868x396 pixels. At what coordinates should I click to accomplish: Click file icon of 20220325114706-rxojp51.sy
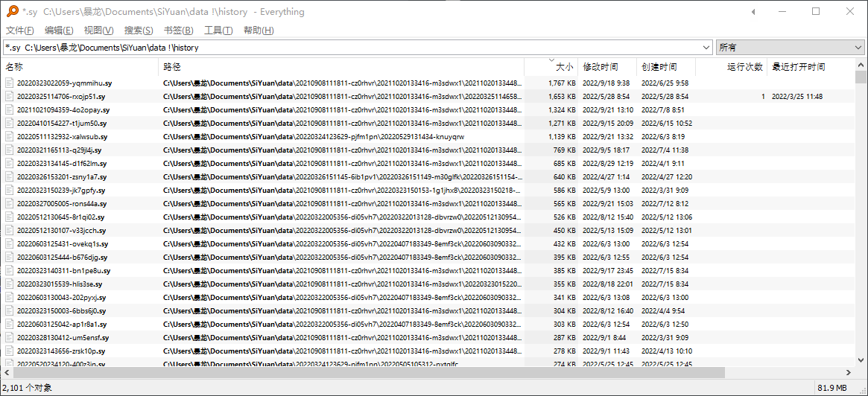(x=10, y=96)
